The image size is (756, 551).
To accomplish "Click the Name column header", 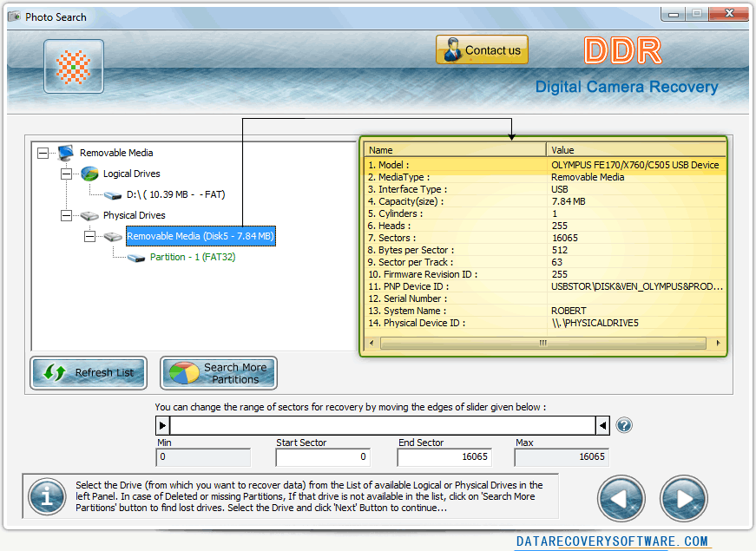I will (x=455, y=150).
